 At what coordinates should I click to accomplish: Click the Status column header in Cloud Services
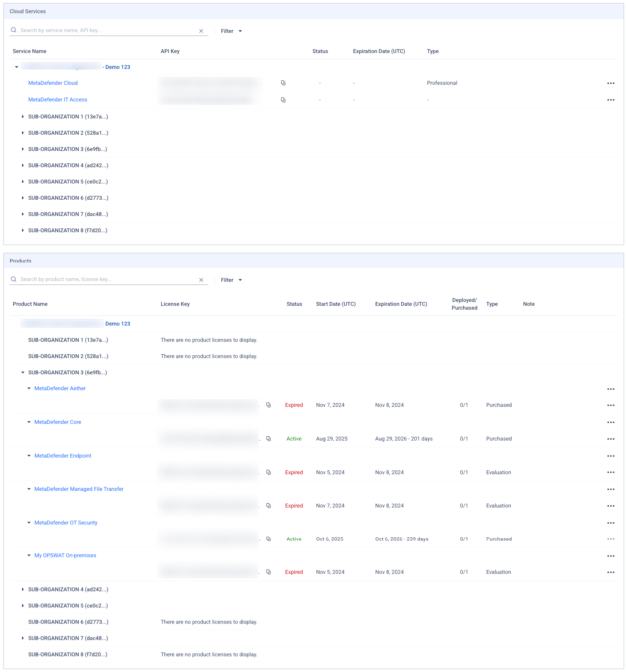(320, 51)
